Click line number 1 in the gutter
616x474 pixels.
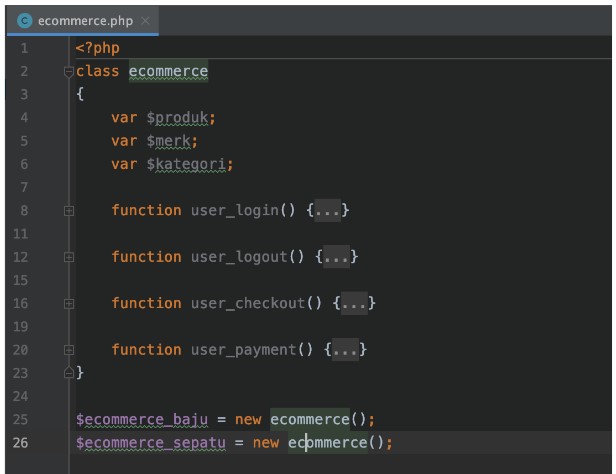point(22,48)
